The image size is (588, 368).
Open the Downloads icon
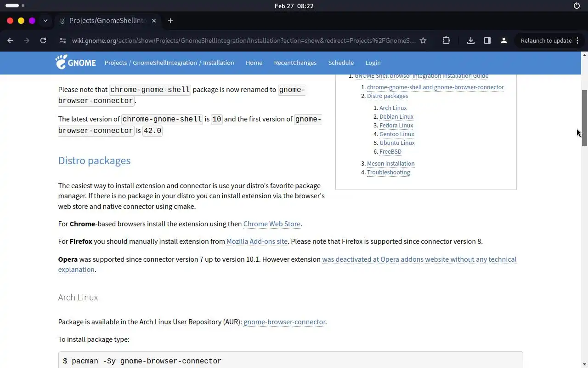(x=471, y=40)
